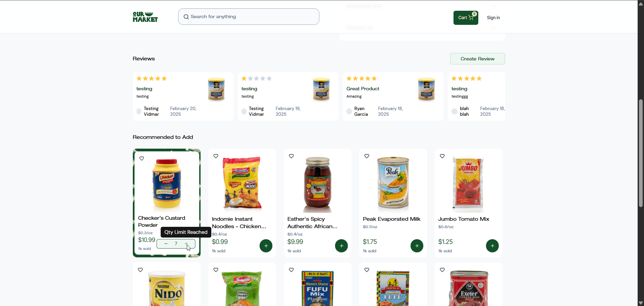Open the Jumbo Tomato Mix product image
The width and height of the screenshot is (644, 306).
tap(468, 184)
